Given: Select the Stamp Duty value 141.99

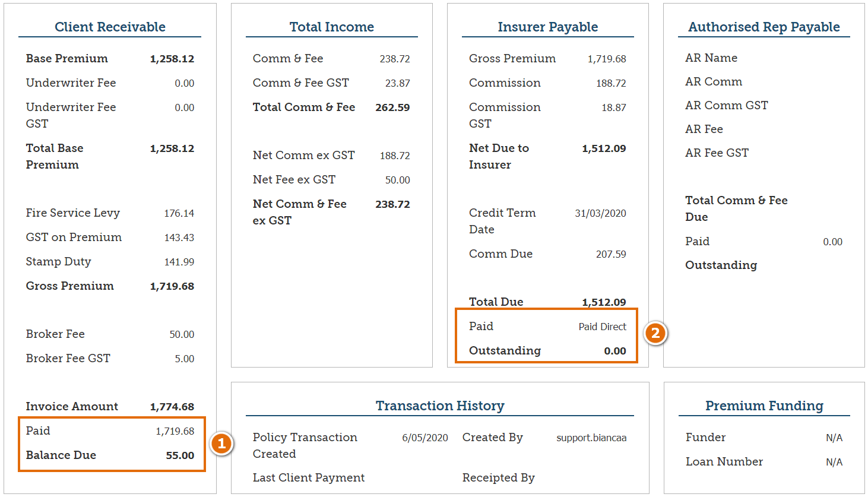Looking at the screenshot, I should click(x=179, y=262).
